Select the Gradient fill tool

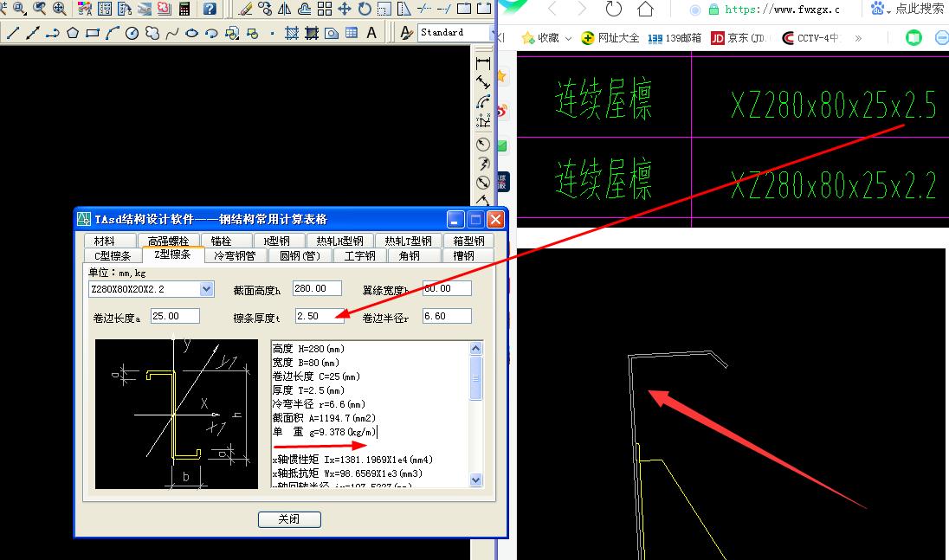(x=312, y=33)
